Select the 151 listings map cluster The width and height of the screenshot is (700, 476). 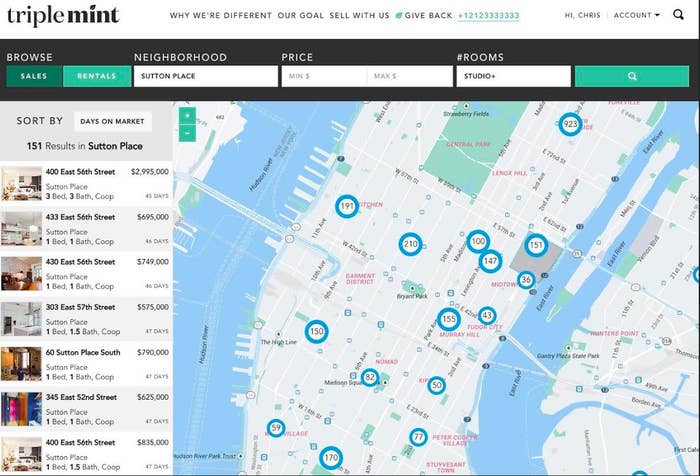tap(536, 245)
